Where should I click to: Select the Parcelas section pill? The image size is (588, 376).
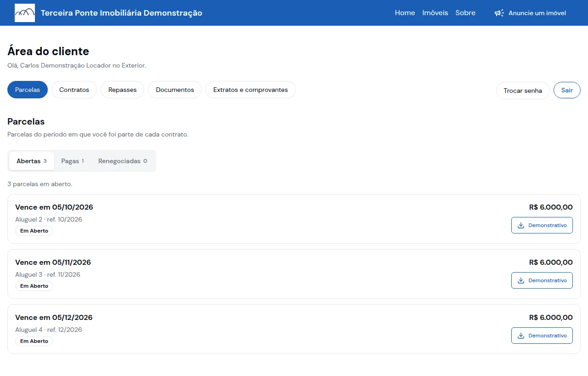(28, 90)
